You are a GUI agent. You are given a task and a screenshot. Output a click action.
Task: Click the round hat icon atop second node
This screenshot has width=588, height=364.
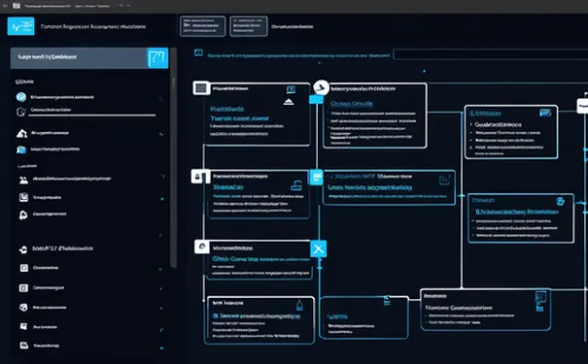[321, 87]
